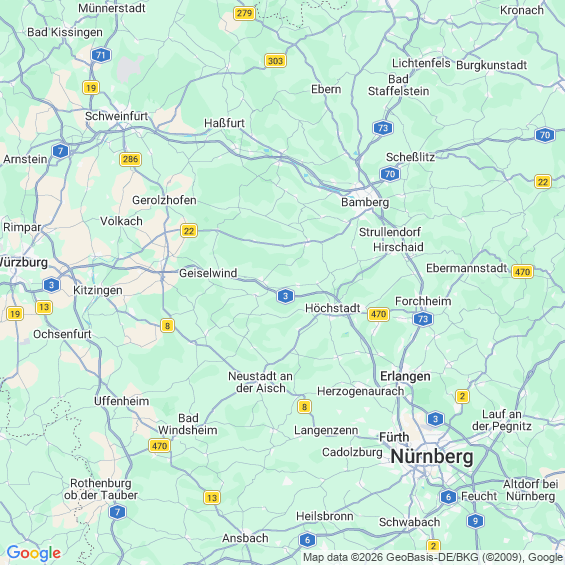Click the Geiselwind town label

pos(208,273)
